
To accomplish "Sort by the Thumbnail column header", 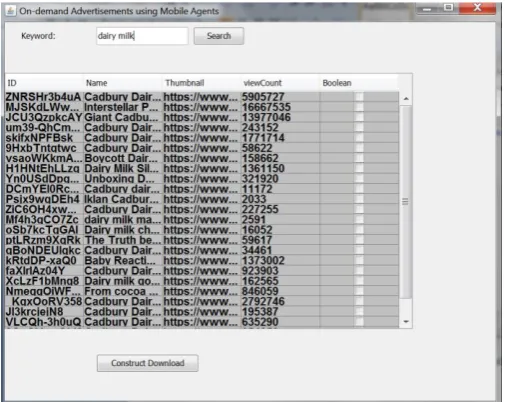I will [x=201, y=83].
